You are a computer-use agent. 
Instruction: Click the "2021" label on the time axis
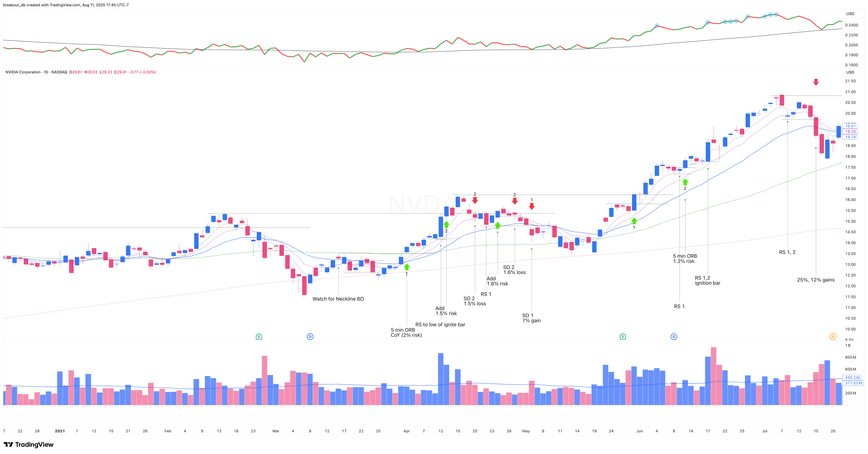60,430
